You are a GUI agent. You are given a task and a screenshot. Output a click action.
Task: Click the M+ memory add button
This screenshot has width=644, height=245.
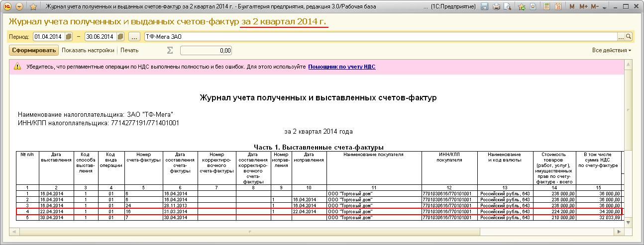click(583, 7)
